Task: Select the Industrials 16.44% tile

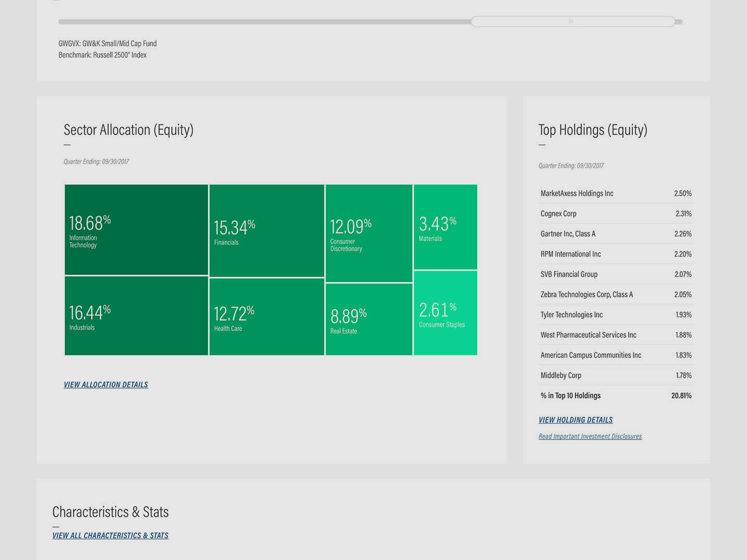Action: point(136,316)
